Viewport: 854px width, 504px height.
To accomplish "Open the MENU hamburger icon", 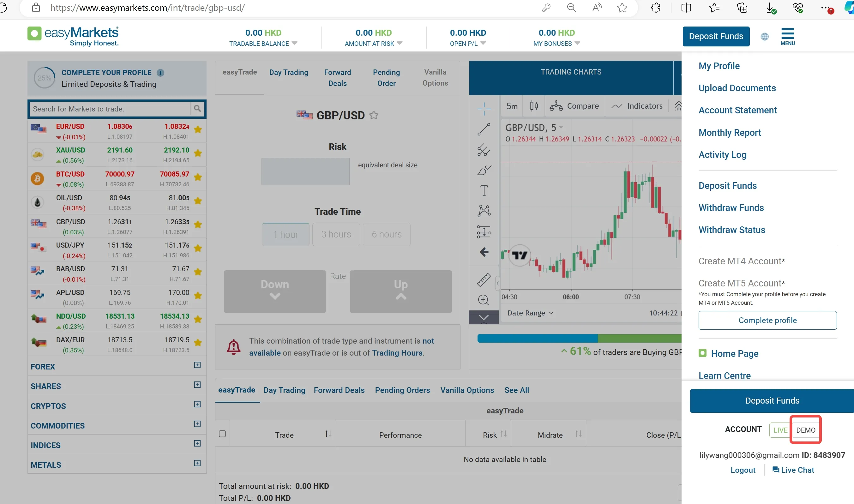I will tap(787, 36).
